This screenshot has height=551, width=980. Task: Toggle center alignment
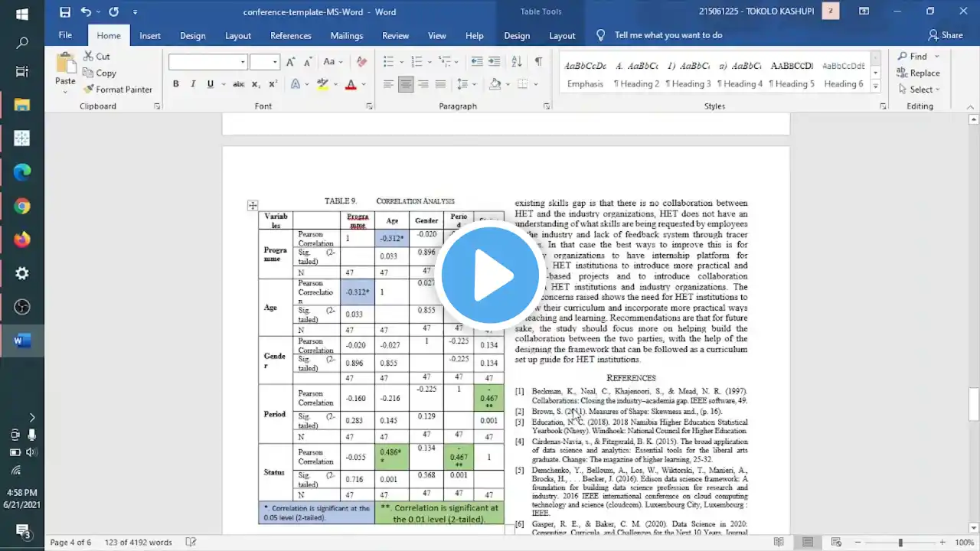coord(406,84)
